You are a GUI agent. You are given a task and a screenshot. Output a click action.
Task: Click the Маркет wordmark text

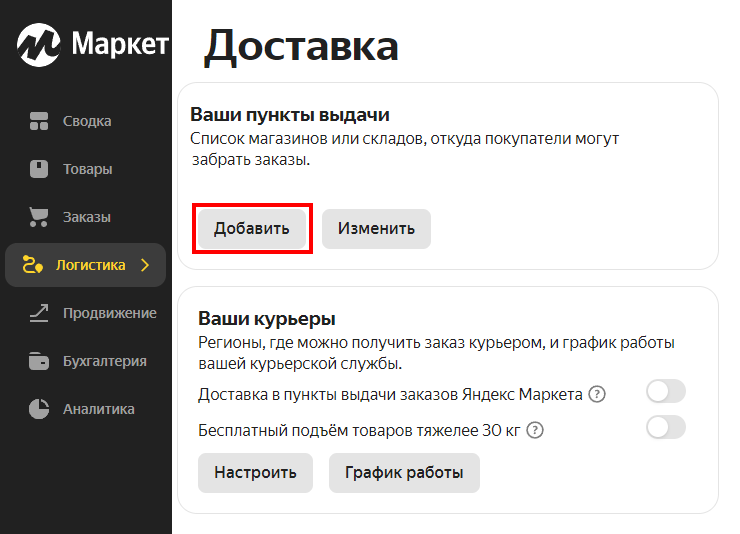click(119, 44)
